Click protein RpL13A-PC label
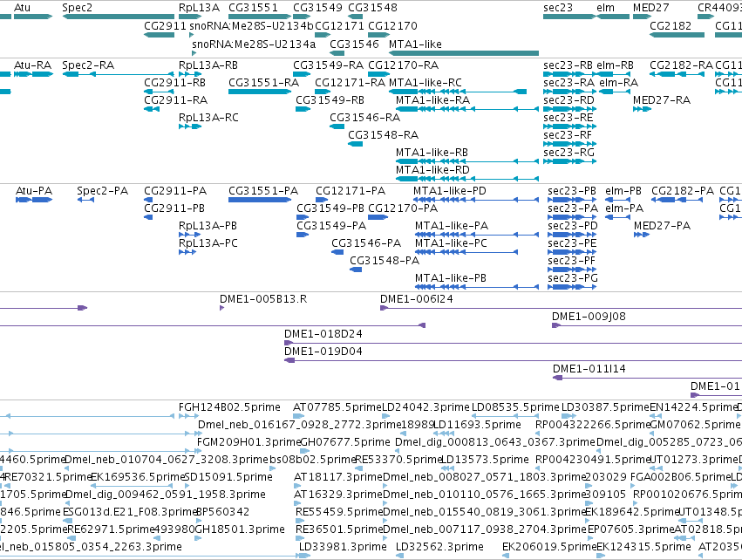742x560 pixels. click(x=208, y=242)
